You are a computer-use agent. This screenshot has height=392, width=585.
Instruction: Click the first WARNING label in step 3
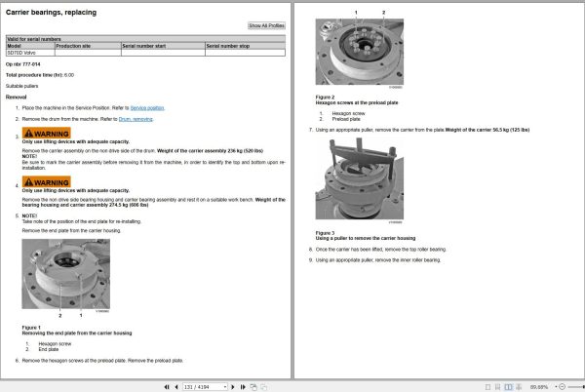pos(46,134)
